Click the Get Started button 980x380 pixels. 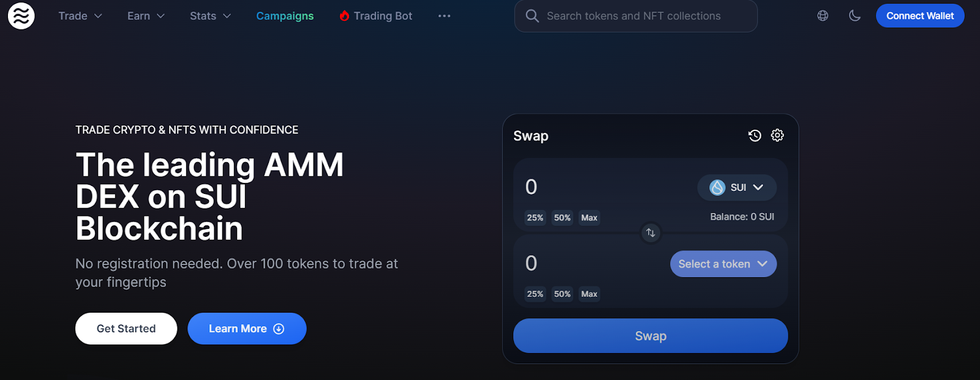[x=126, y=329]
